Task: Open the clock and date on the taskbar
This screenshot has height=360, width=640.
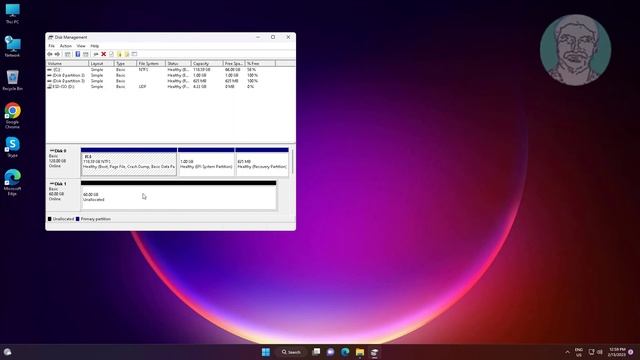Action: 617,352
